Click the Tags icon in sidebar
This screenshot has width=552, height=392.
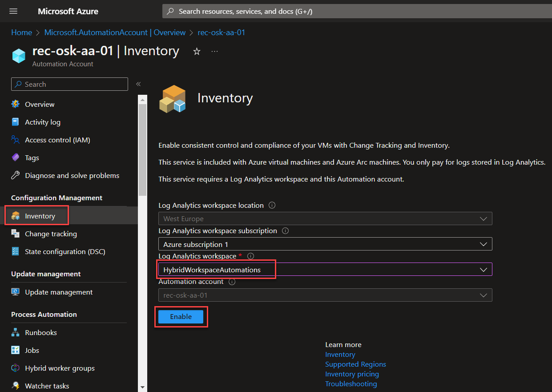[16, 158]
